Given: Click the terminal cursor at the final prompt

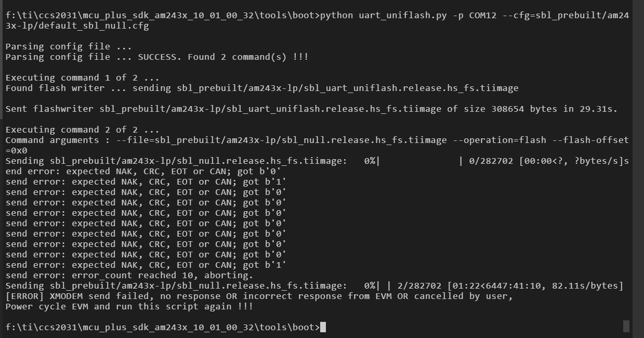Looking at the screenshot, I should click(323, 327).
